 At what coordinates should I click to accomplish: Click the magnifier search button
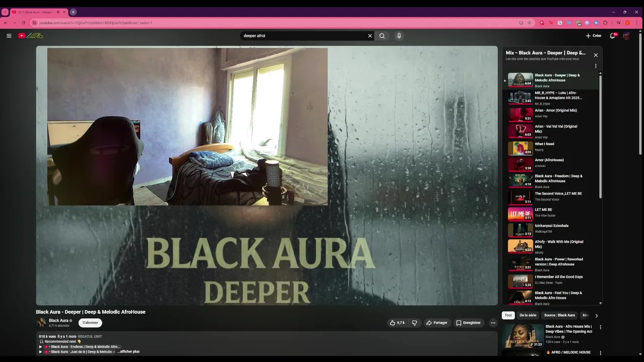[382, 36]
